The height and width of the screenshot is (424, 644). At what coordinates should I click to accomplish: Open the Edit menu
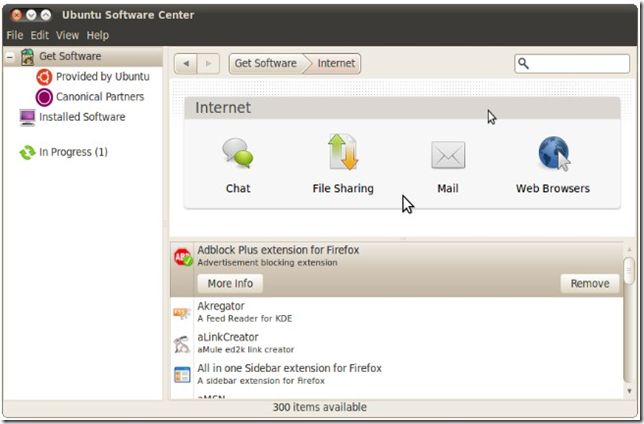click(39, 35)
